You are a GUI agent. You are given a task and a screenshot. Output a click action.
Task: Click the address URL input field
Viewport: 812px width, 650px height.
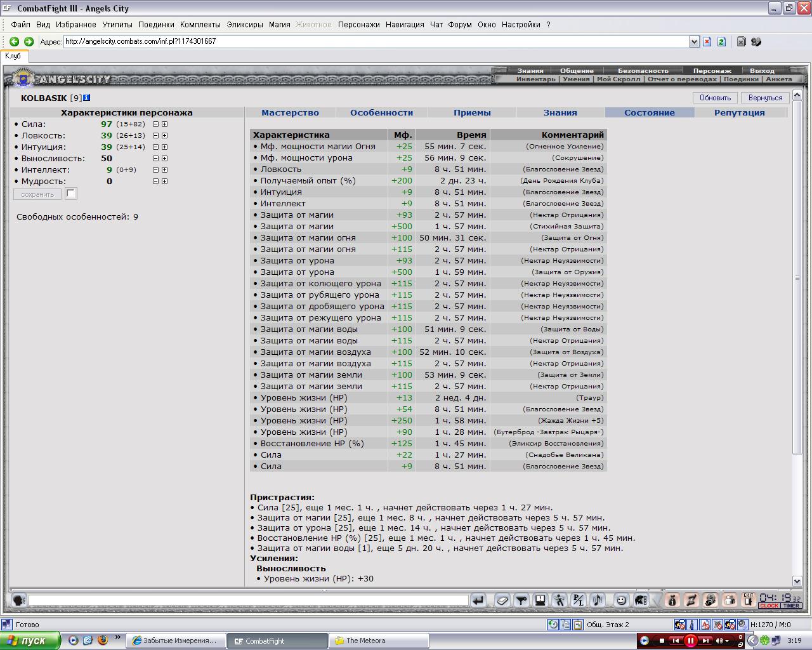pos(376,42)
